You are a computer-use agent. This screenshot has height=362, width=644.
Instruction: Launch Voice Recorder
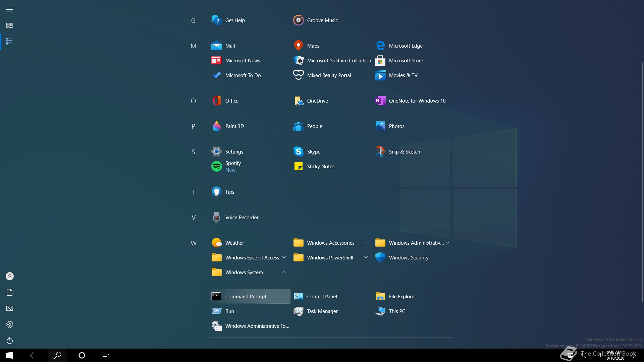tap(250, 218)
